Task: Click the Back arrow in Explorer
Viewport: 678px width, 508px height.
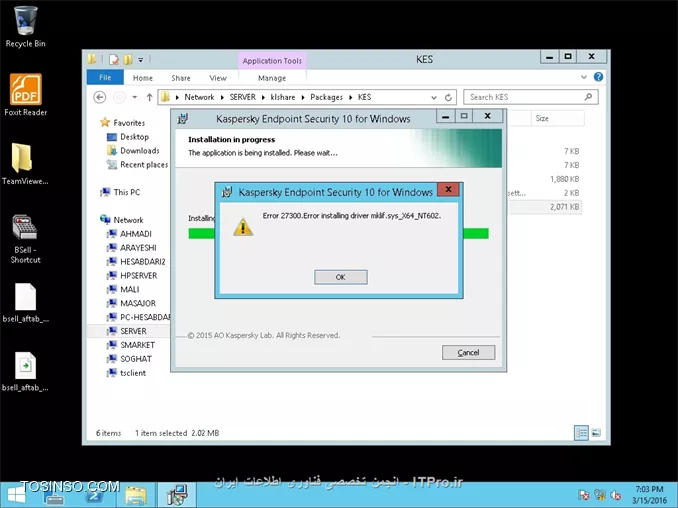Action: click(x=100, y=97)
